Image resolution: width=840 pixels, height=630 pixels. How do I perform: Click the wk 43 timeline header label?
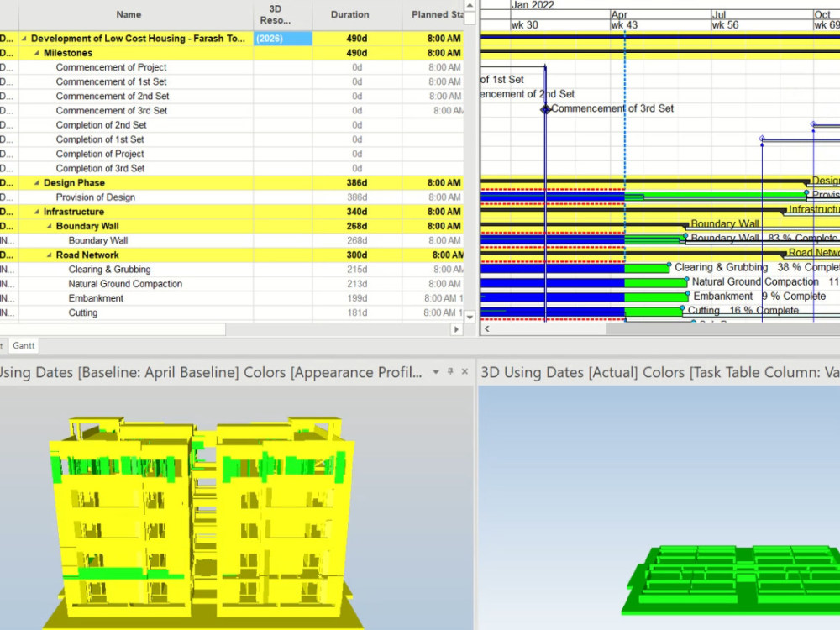tap(622, 25)
